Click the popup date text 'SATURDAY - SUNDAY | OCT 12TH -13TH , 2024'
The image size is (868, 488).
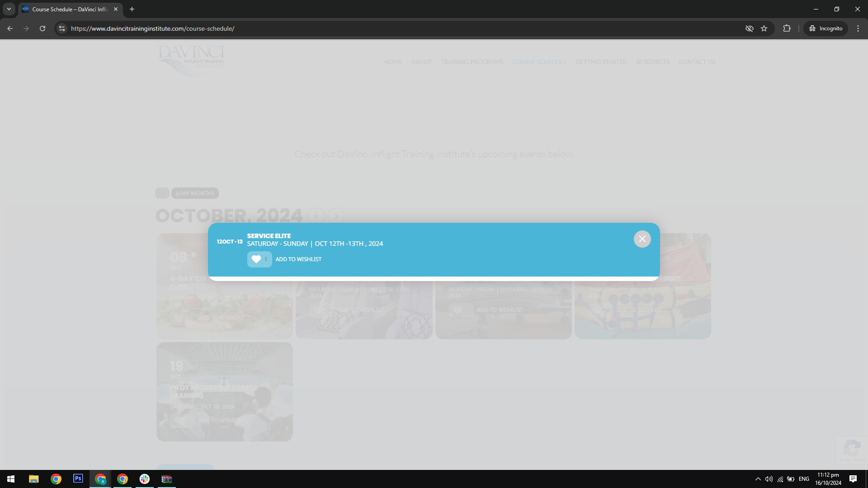315,244
